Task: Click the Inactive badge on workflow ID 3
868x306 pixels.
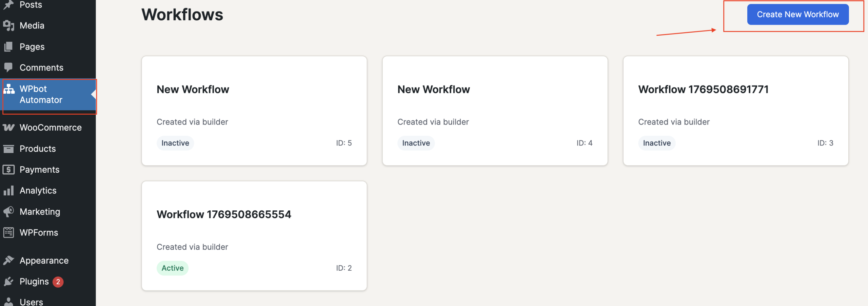Action: (x=656, y=143)
